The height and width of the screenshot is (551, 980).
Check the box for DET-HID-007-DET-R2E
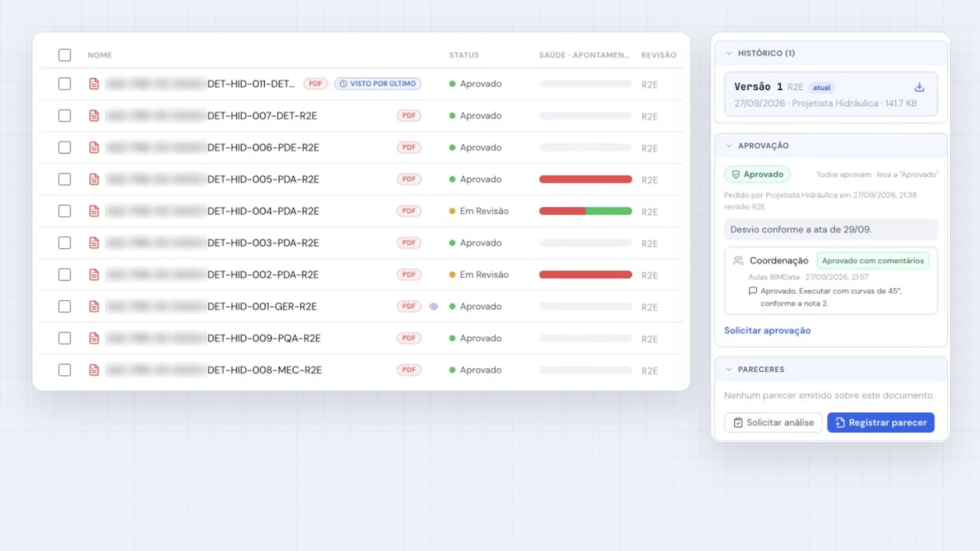(64, 116)
